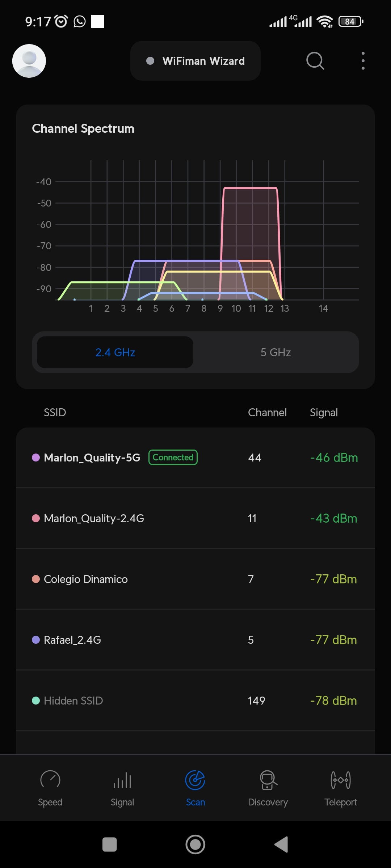Open the search magnifier icon

pyautogui.click(x=315, y=61)
